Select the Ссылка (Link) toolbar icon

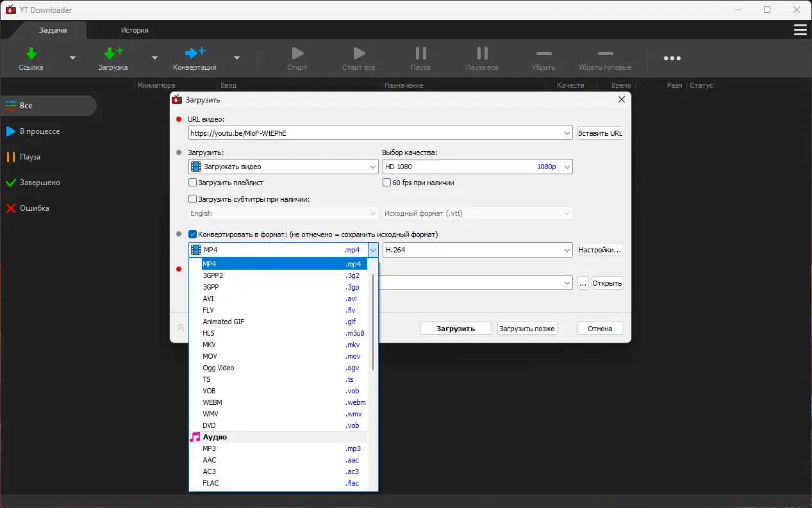[30, 58]
